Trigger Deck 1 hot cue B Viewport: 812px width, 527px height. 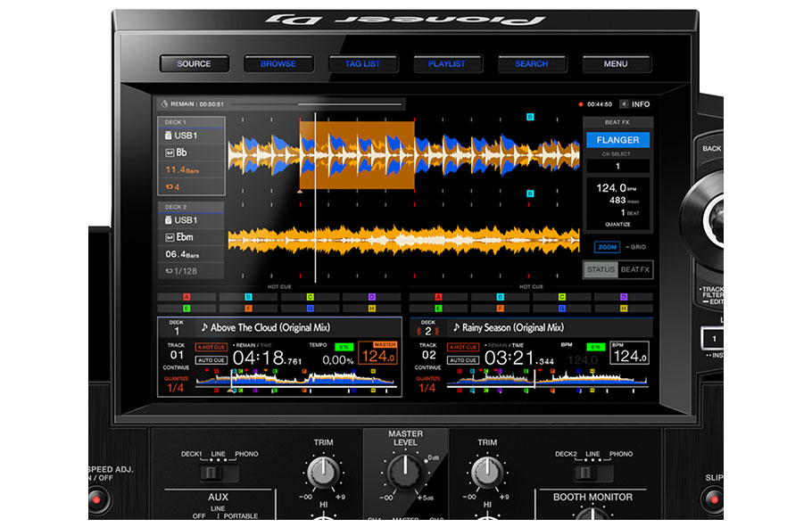(x=249, y=297)
